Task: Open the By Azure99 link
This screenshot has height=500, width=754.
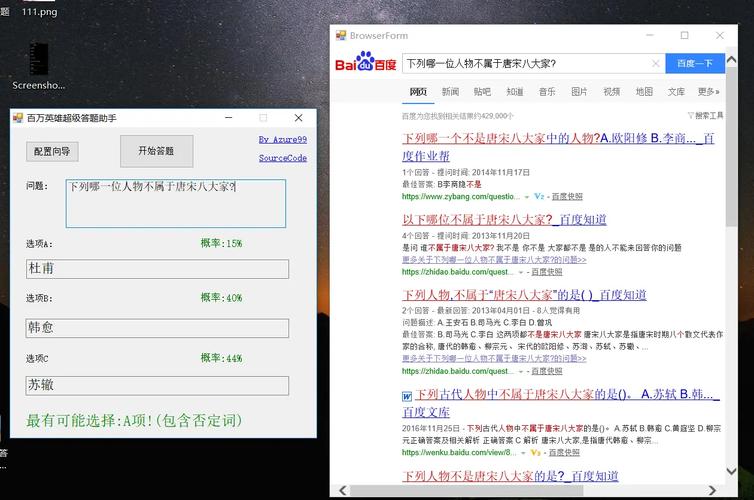Action: (283, 139)
